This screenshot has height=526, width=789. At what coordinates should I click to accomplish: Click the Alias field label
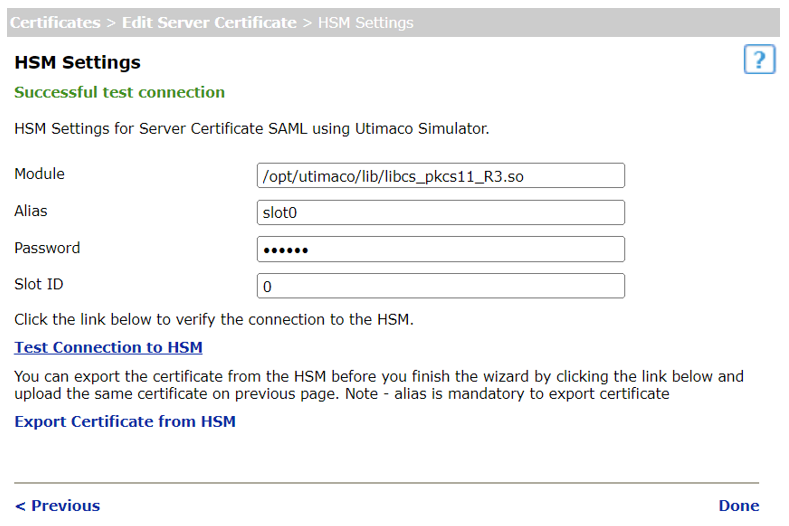[31, 211]
